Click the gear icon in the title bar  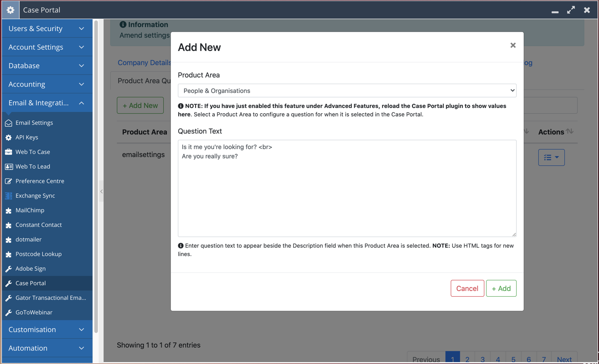[11, 10]
